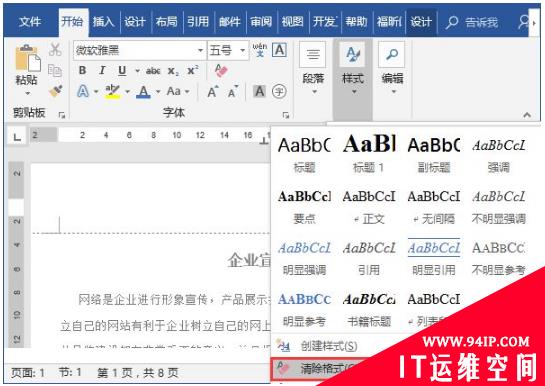This screenshot has width=545, height=386.
Task: Click the Clear Formatting eraser icon
Action: click(221, 71)
